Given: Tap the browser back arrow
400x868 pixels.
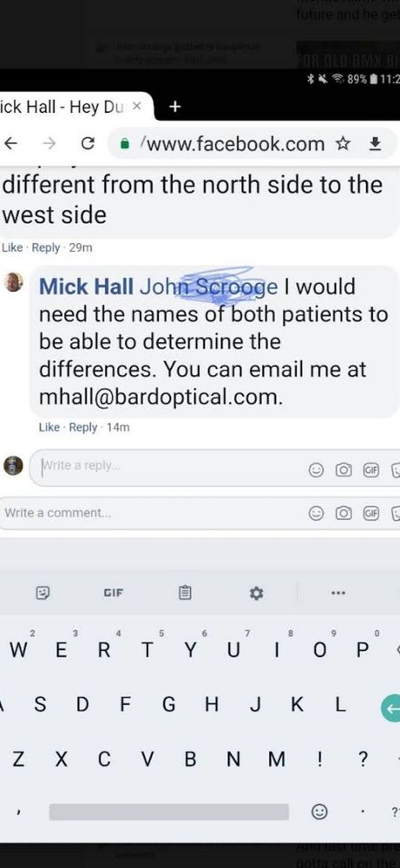Looking at the screenshot, I should click(x=10, y=144).
